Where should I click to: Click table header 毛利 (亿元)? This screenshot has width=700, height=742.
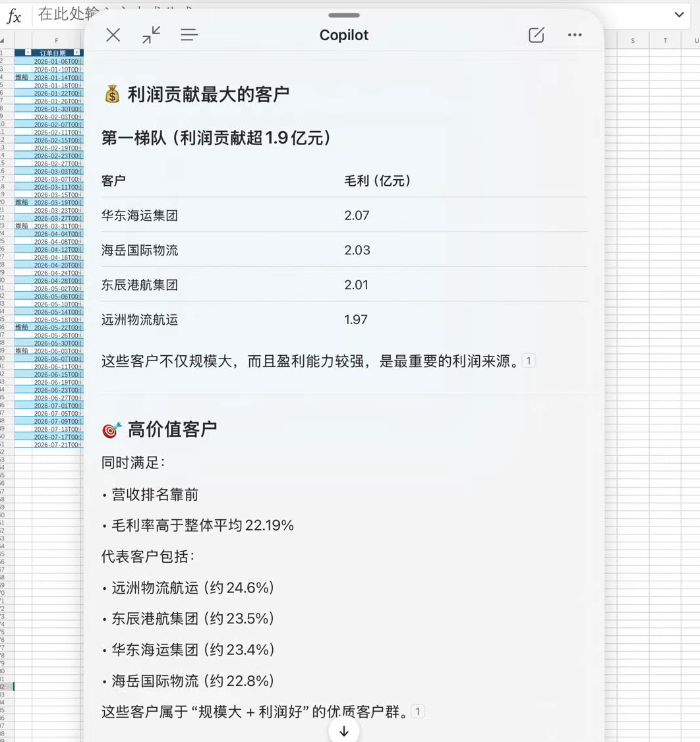pyautogui.click(x=378, y=181)
